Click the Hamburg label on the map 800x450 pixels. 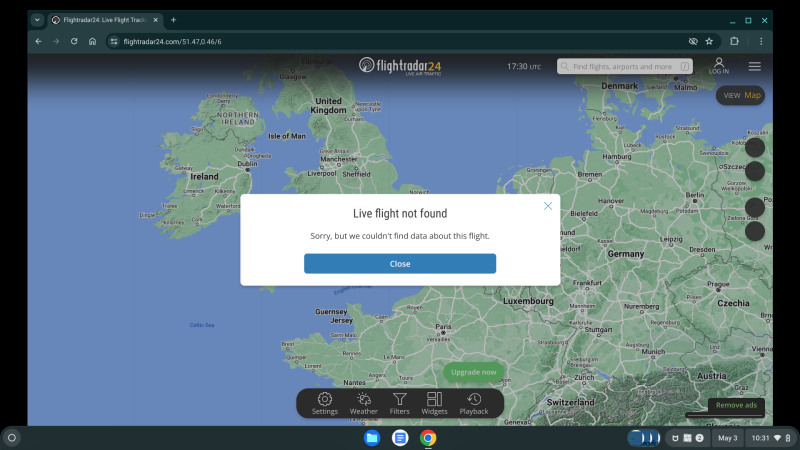pos(617,157)
